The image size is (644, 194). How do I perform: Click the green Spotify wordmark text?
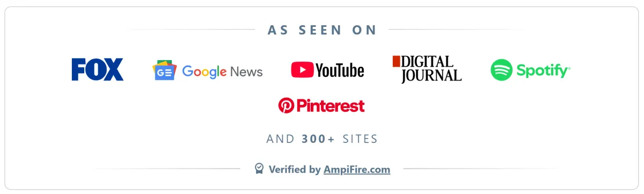coord(543,71)
